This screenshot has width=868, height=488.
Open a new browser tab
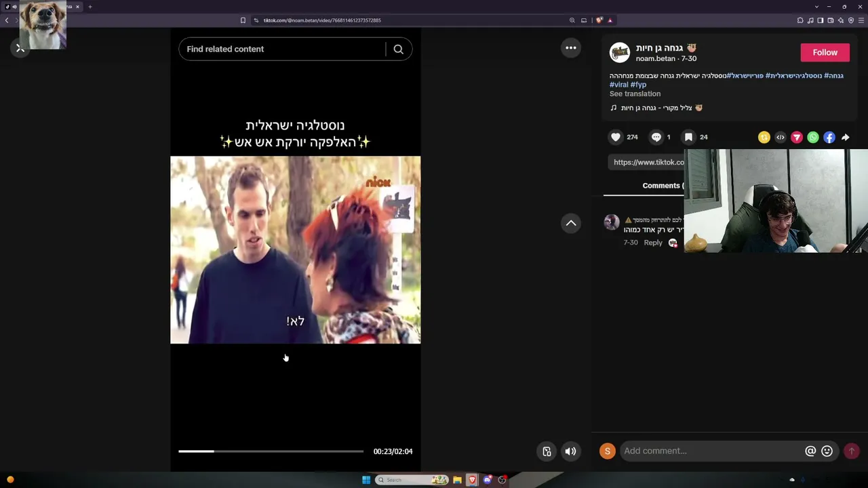pos(90,7)
